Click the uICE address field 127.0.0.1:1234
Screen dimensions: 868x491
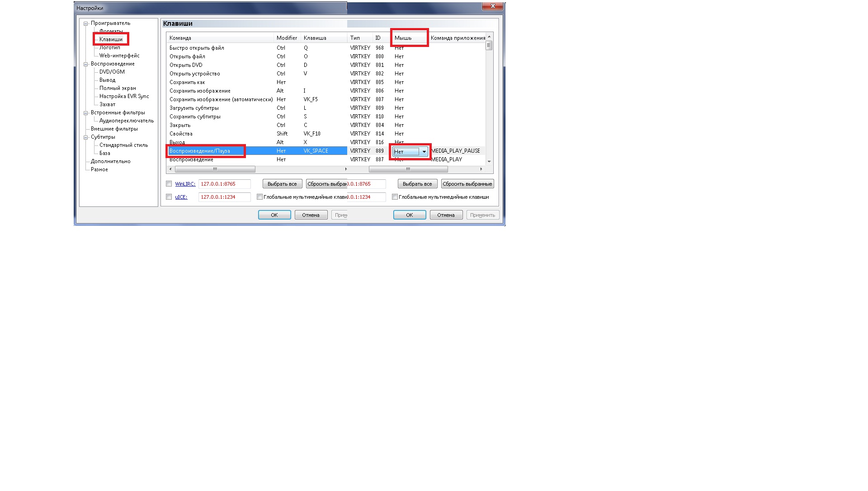coord(224,197)
